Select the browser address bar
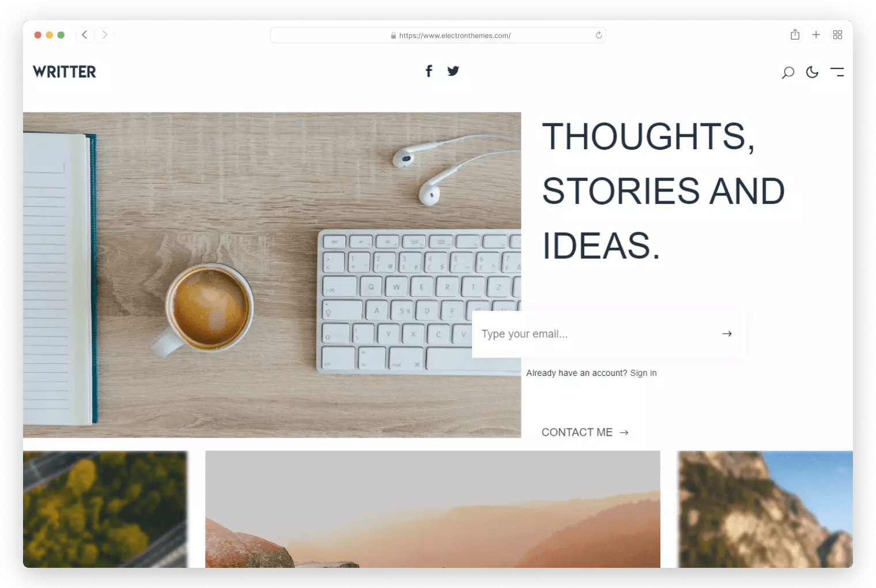The image size is (876, 588). [438, 35]
